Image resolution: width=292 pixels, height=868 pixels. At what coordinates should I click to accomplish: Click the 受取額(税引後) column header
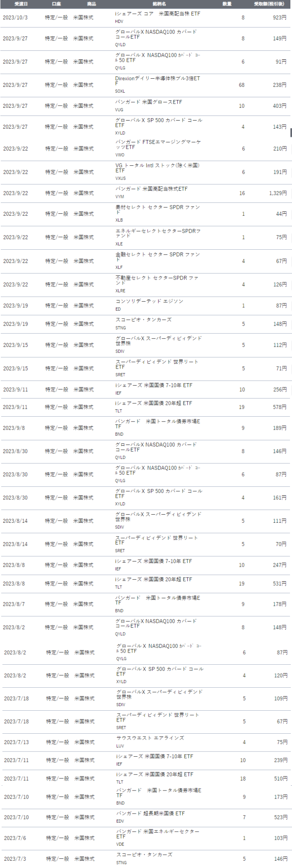(269, 4)
